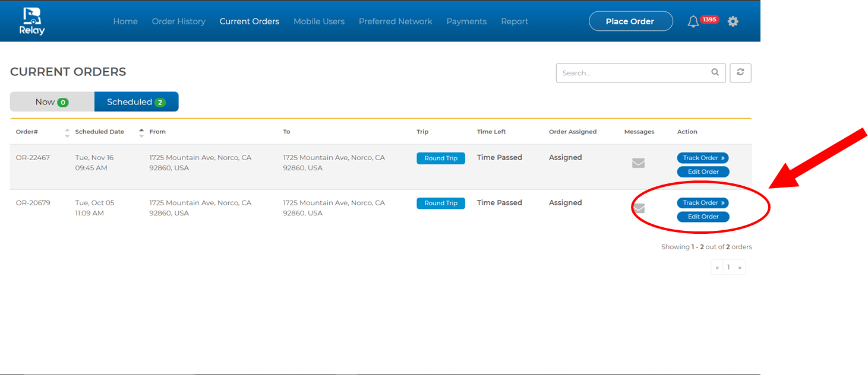The width and height of the screenshot is (868, 375).
Task: Sort by the Order# column arrows
Action: tap(67, 132)
